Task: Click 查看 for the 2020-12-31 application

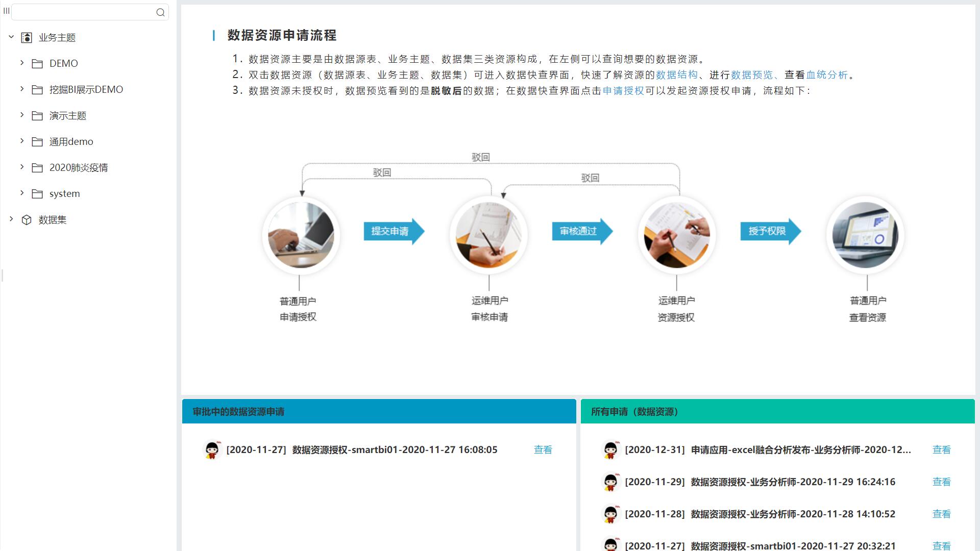Action: click(x=942, y=450)
